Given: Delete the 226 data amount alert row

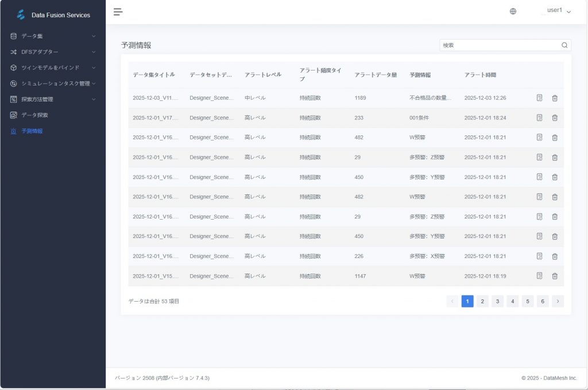Looking at the screenshot, I should click(555, 256).
